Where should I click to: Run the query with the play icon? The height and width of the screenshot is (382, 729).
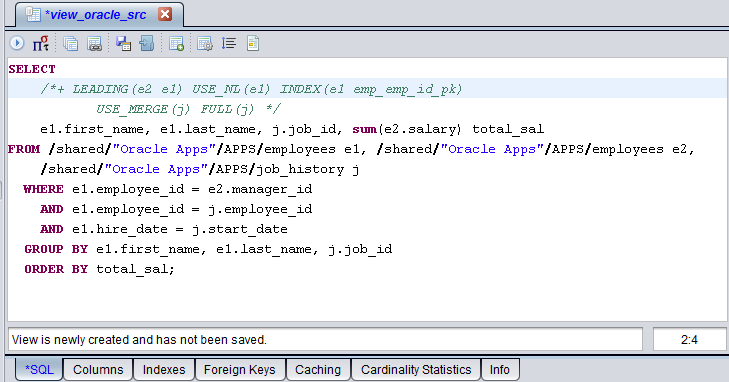[17, 44]
